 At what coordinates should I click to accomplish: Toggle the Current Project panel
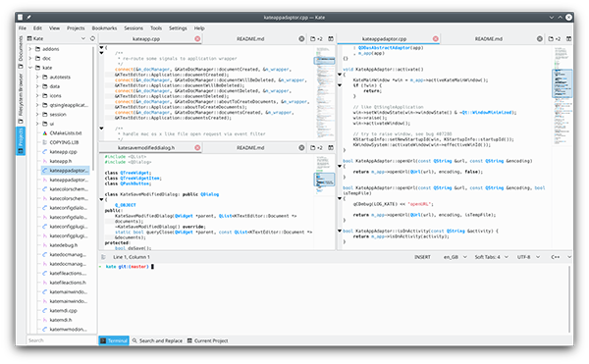208,340
